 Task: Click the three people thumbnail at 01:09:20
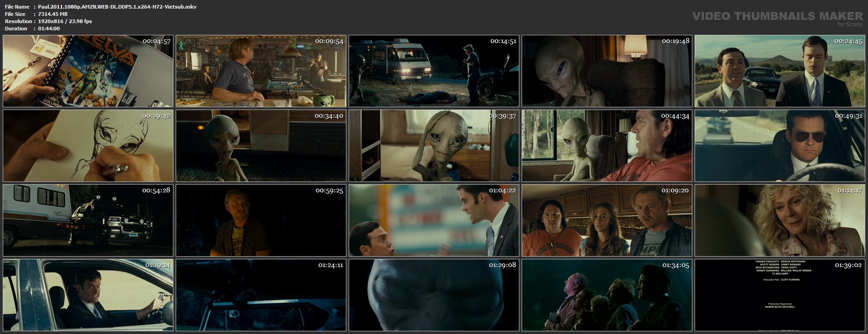point(607,220)
